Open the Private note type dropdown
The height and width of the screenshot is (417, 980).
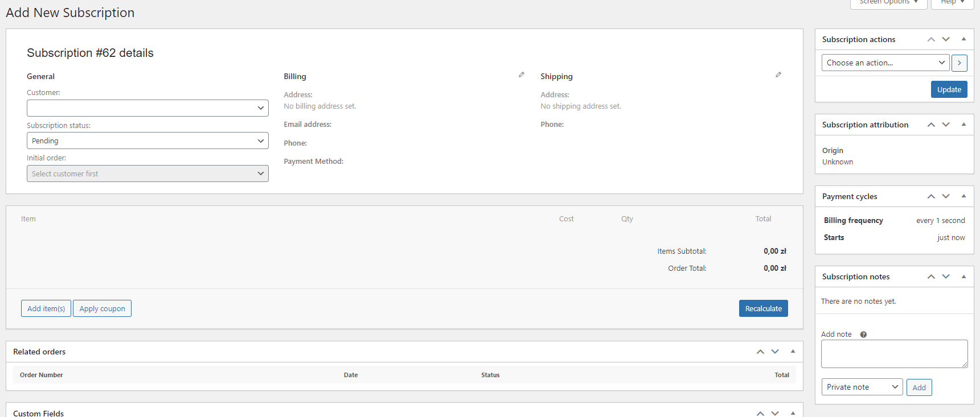(862, 387)
